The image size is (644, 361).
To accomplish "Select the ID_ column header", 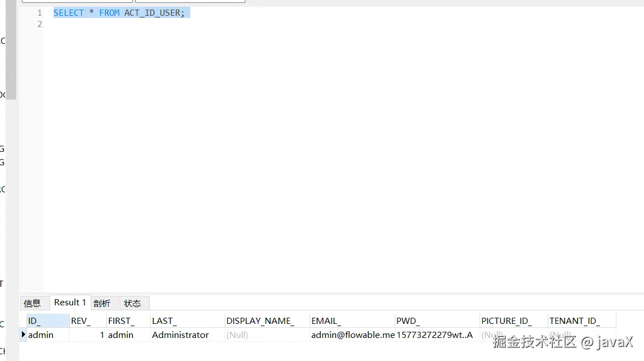I will click(48, 321).
